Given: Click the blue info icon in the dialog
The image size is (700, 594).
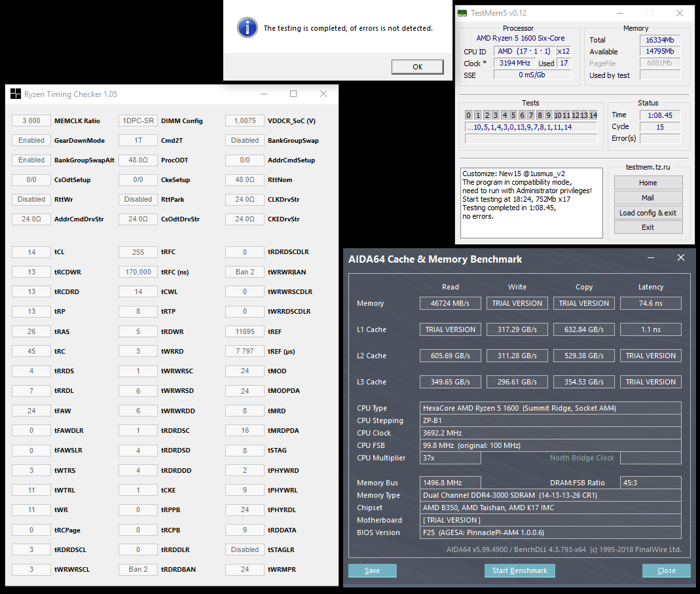Looking at the screenshot, I should click(x=248, y=28).
